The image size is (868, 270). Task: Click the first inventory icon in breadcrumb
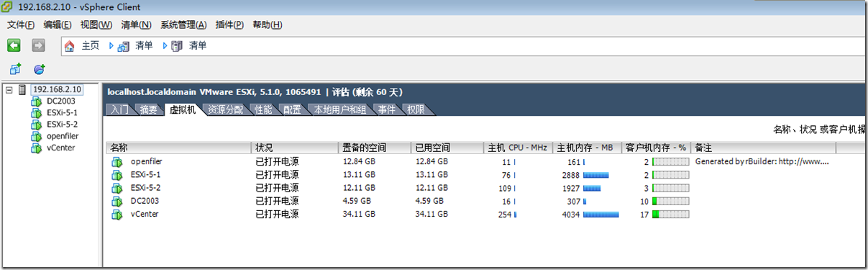[123, 46]
